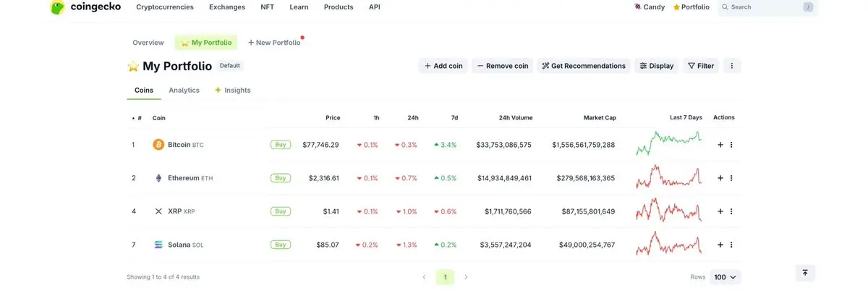Open three-dot actions for Ethereum row
Image resolution: width=868 pixels, height=299 pixels.
[x=731, y=178]
